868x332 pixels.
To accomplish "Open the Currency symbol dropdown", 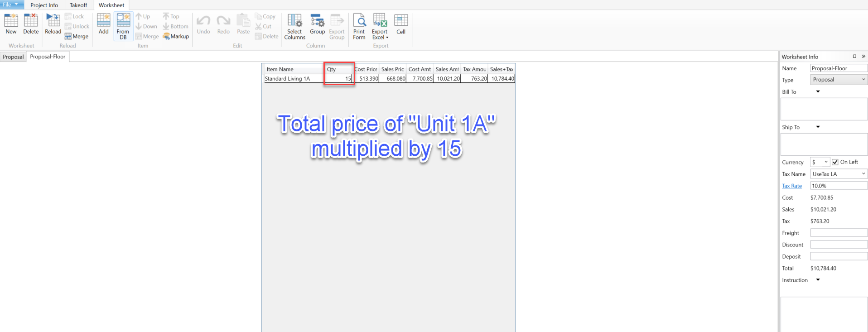I will click(x=820, y=162).
